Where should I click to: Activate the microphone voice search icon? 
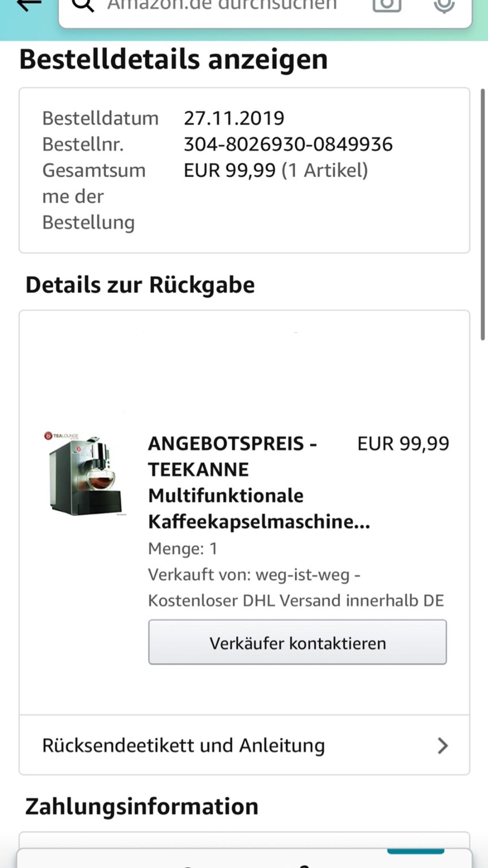(444, 6)
